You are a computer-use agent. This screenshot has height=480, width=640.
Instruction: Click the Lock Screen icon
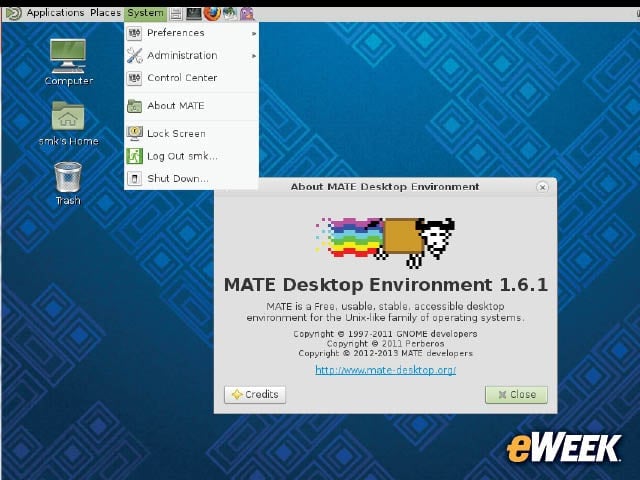click(134, 133)
